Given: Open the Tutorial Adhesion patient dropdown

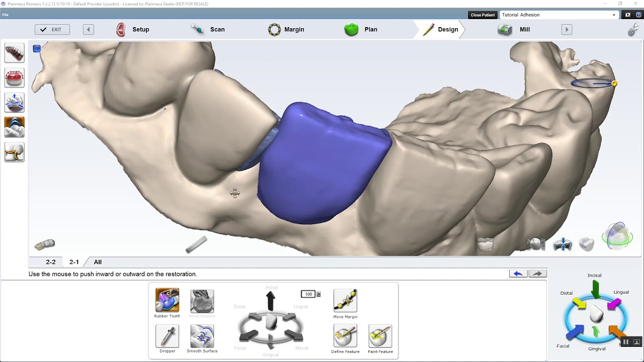Looking at the screenshot, I should (x=558, y=15).
